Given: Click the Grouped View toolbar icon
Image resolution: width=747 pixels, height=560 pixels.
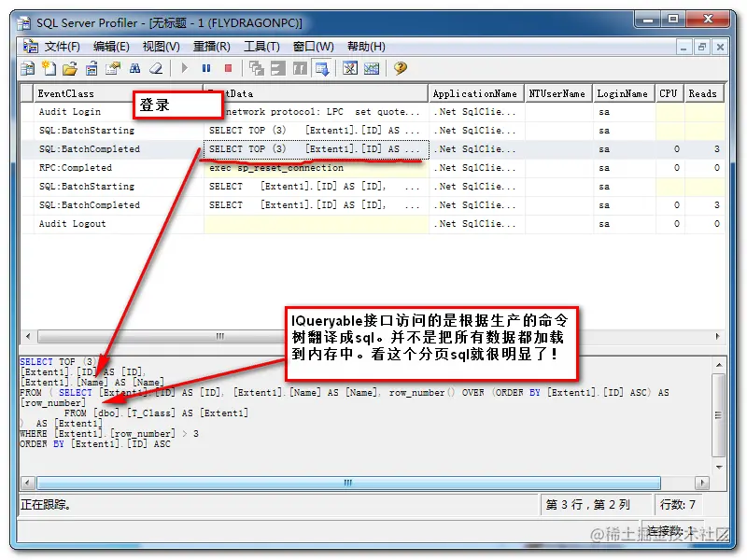Looking at the screenshot, I should pos(300,68).
